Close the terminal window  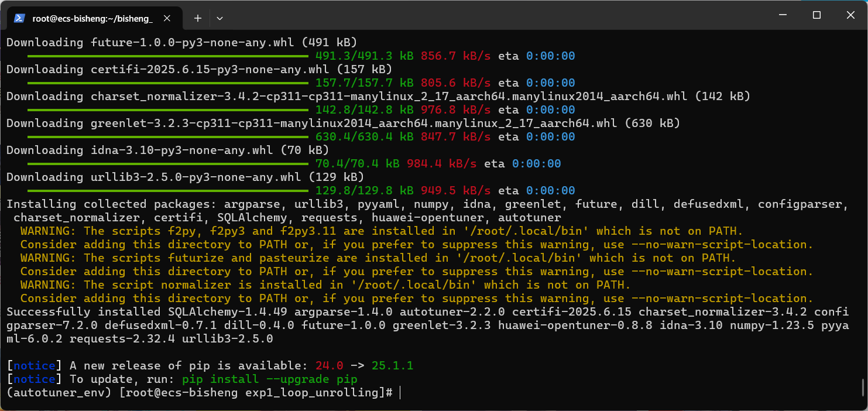849,15
